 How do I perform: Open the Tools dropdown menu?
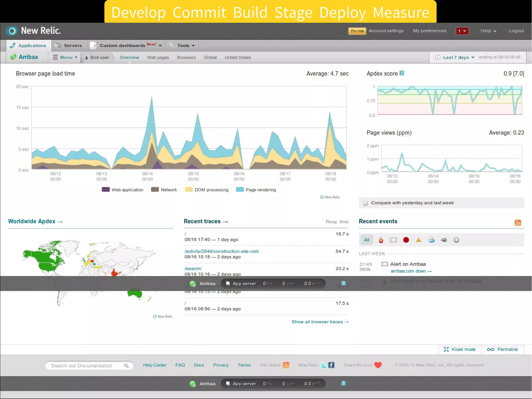(x=182, y=45)
